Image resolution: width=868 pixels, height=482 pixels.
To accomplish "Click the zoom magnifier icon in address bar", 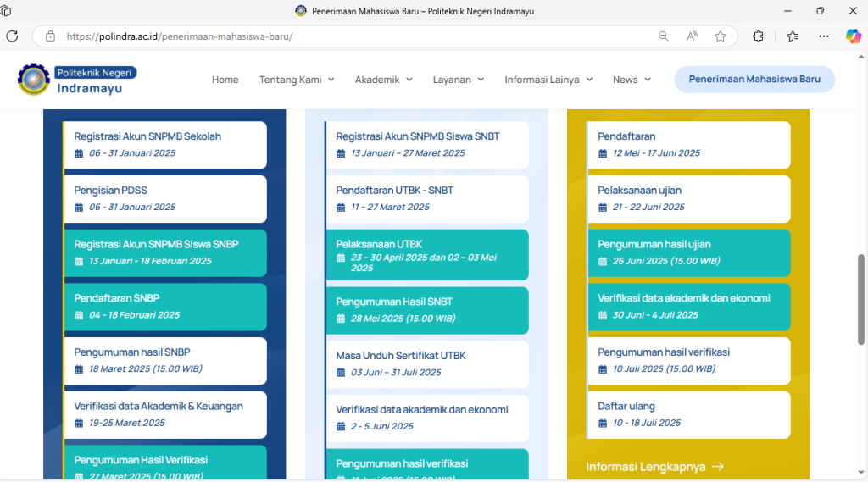I will 664,36.
